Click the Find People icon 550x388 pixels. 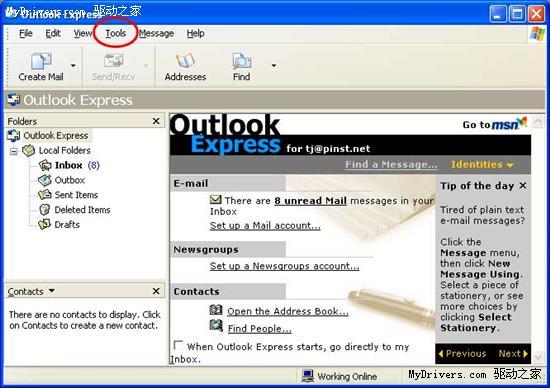click(x=216, y=326)
